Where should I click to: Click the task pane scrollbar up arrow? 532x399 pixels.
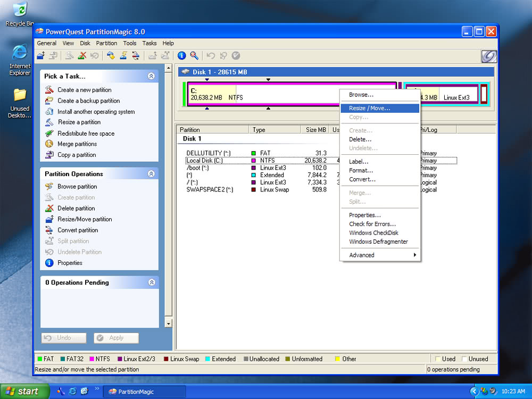point(168,68)
